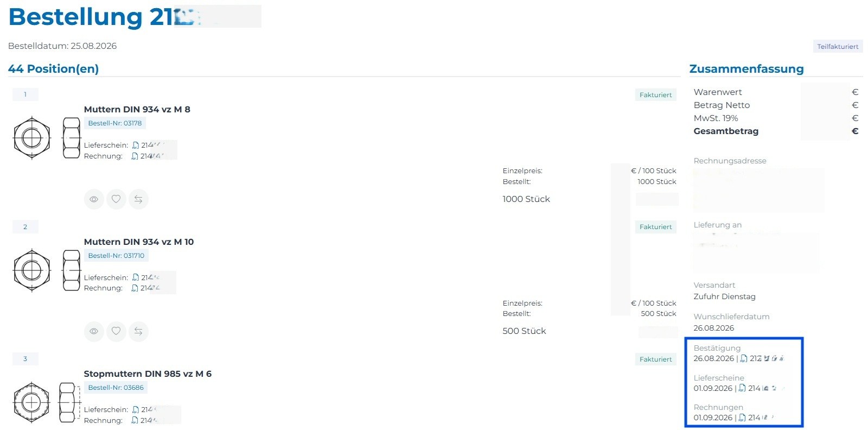868x430 pixels.
Task: Click Bestell-Nr: 03686 badge
Action: click(116, 388)
